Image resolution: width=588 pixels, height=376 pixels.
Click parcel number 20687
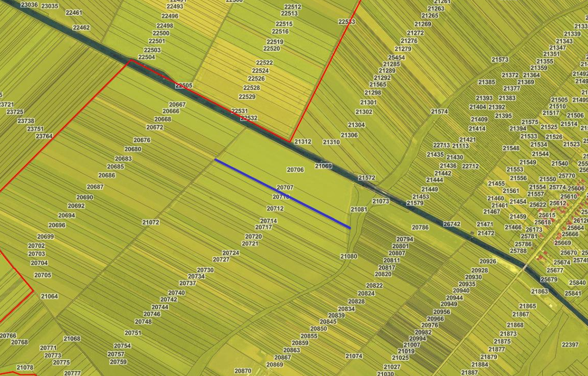coord(95,187)
